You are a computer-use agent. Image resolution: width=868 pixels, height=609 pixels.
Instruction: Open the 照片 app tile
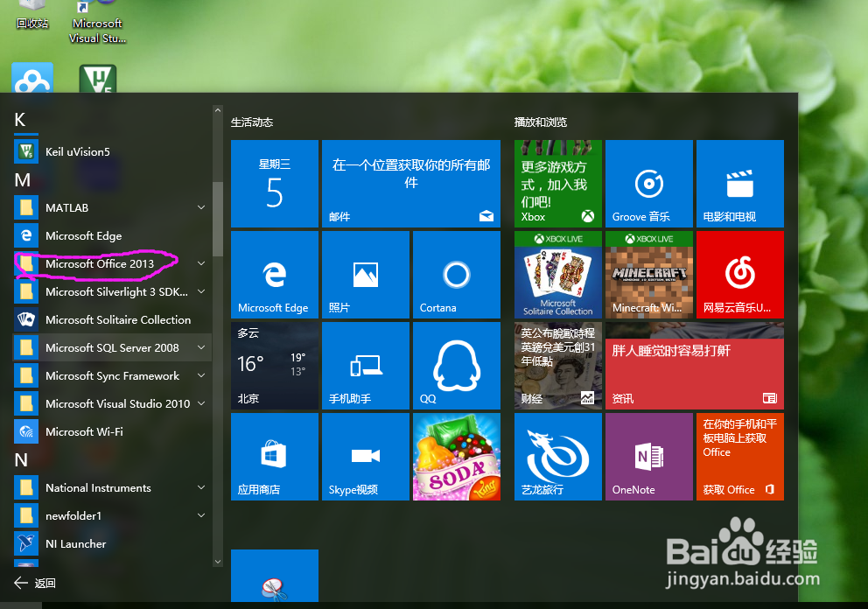click(365, 274)
